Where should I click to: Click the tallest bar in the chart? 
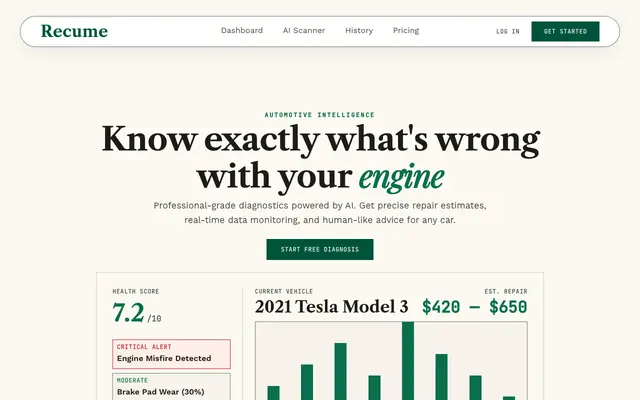tap(408, 361)
